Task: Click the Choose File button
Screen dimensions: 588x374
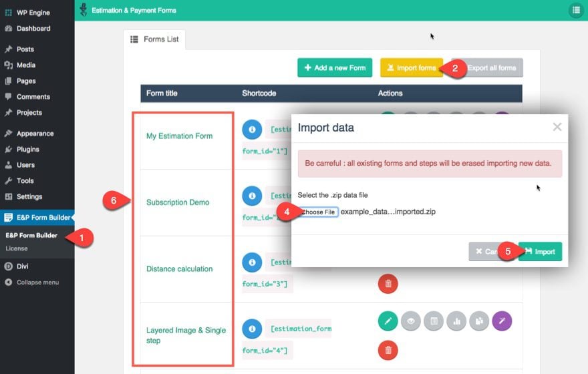Action: [x=318, y=212]
